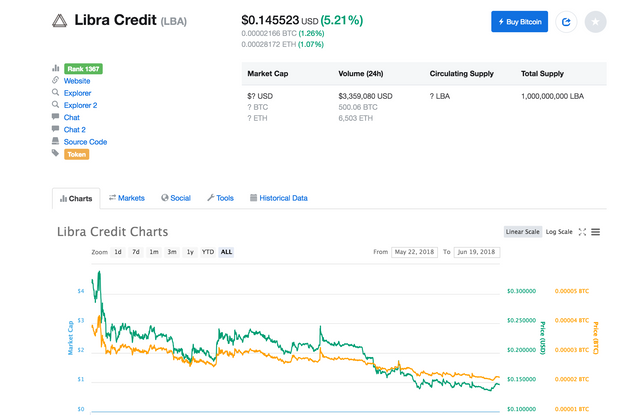This screenshot has width=640, height=415.
Task: Switch to Linear Scale
Action: [522, 232]
